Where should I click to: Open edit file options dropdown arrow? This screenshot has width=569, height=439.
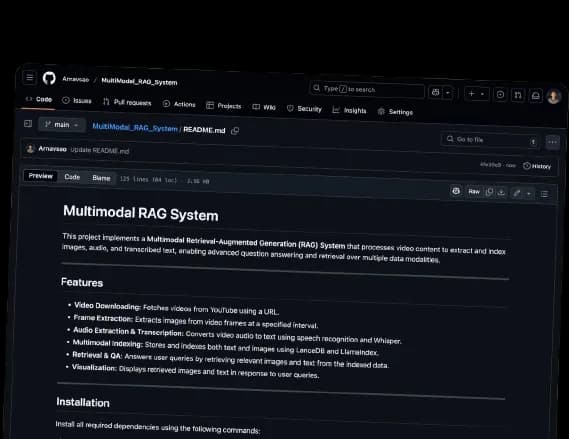coord(529,193)
